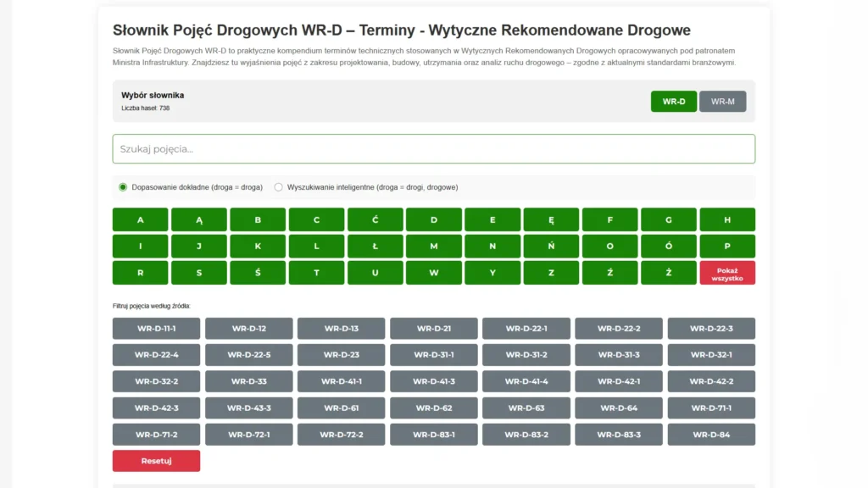Filter terms by source WR-D-31-2
Viewport: 868px width, 488px height.
(x=526, y=354)
